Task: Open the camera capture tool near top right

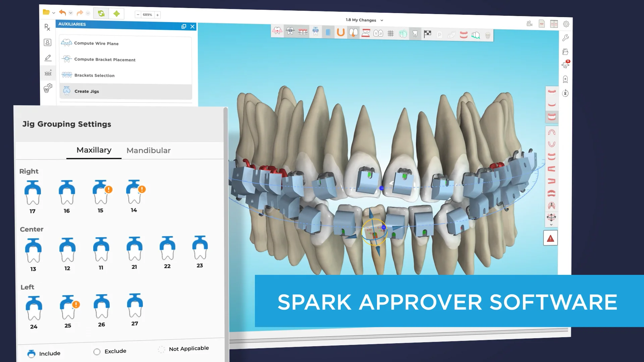Action: coord(530,23)
